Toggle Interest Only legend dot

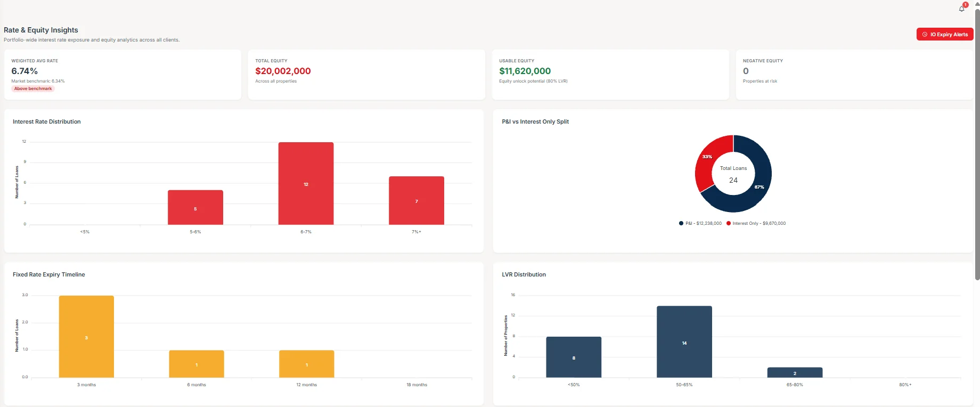coord(729,223)
